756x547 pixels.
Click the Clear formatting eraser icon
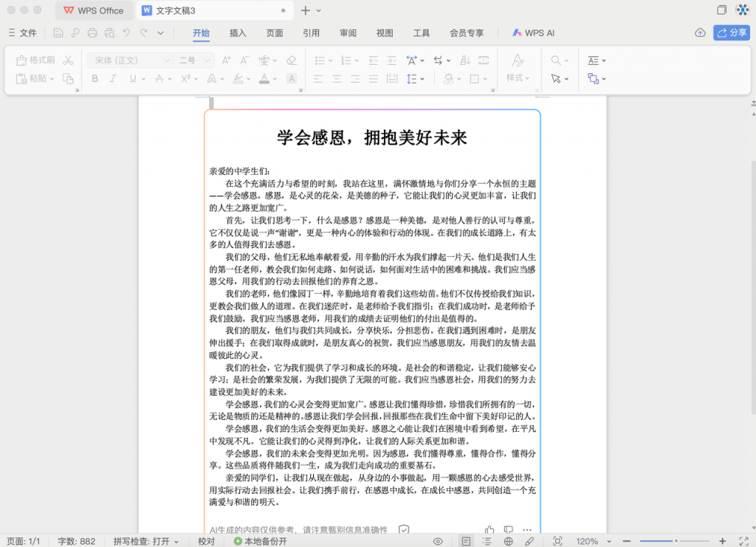pyautogui.click(x=291, y=61)
